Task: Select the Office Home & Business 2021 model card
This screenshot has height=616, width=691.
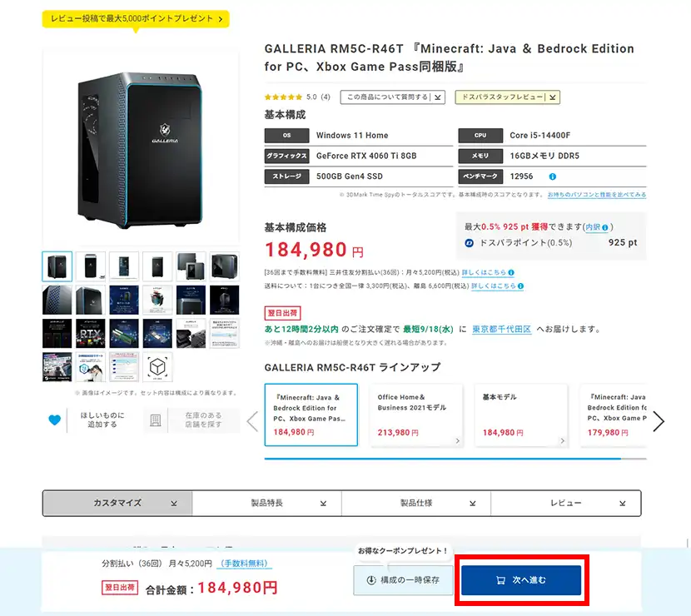Action: 416,415
